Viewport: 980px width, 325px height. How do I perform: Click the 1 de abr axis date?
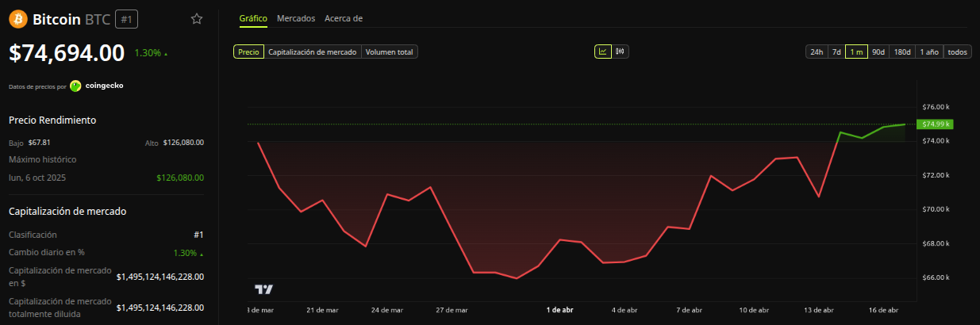559,310
